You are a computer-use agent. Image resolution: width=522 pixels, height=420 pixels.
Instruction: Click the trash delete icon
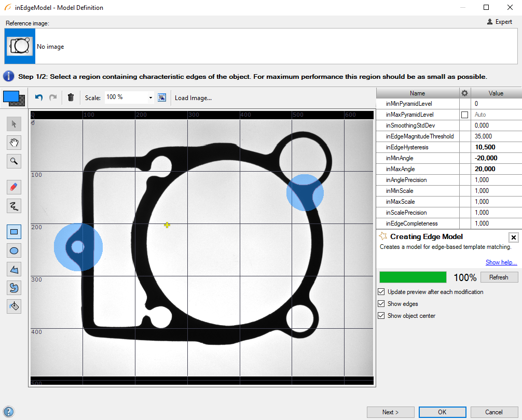pyautogui.click(x=71, y=97)
